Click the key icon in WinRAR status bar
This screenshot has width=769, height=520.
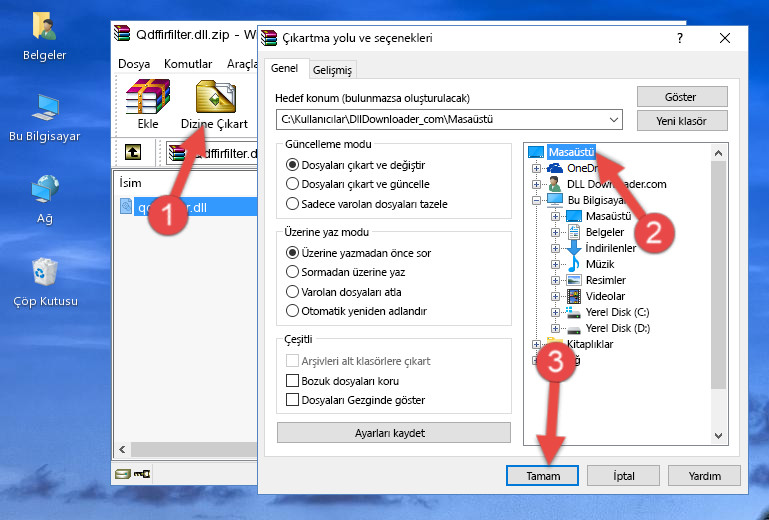(x=142, y=474)
